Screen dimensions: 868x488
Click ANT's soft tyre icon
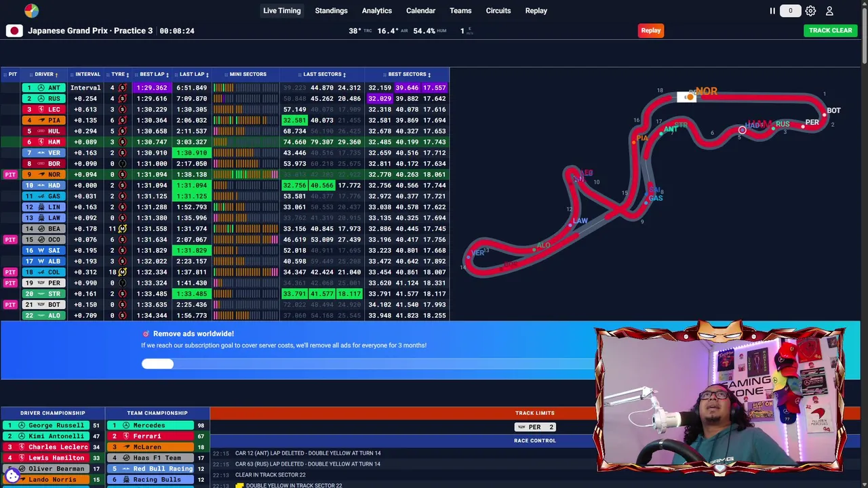click(x=122, y=87)
